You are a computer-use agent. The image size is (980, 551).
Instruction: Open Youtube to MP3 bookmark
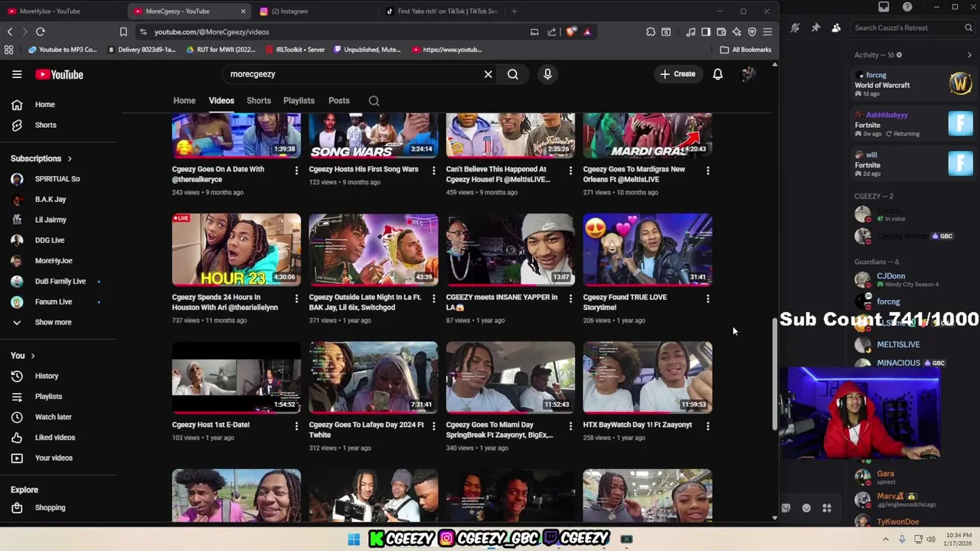coord(63,50)
